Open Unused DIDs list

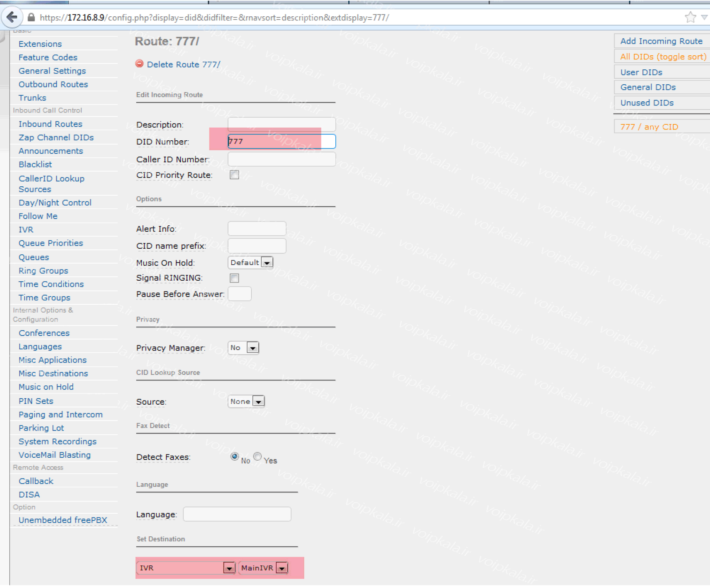pyautogui.click(x=647, y=103)
